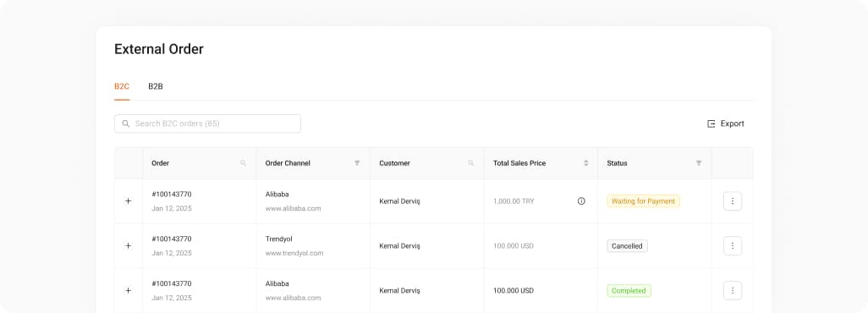Click www.alibaba.com in the Waiting for Payment row
The image size is (868, 313).
click(293, 208)
